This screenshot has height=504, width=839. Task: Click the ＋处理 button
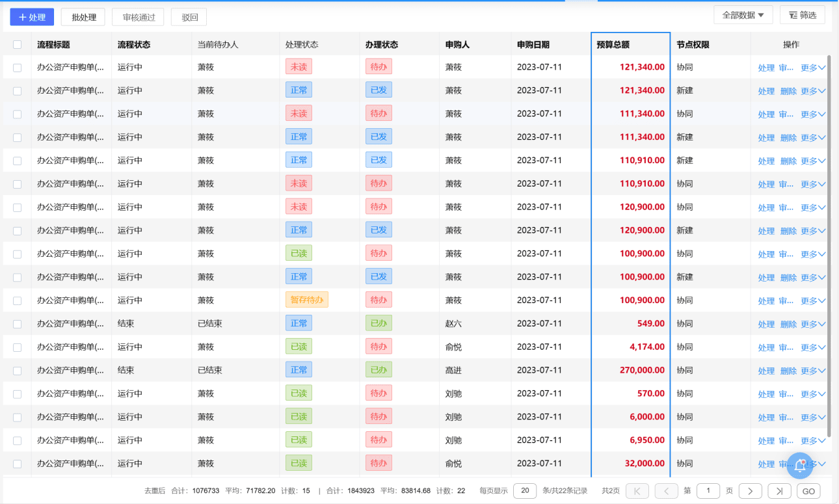32,17
